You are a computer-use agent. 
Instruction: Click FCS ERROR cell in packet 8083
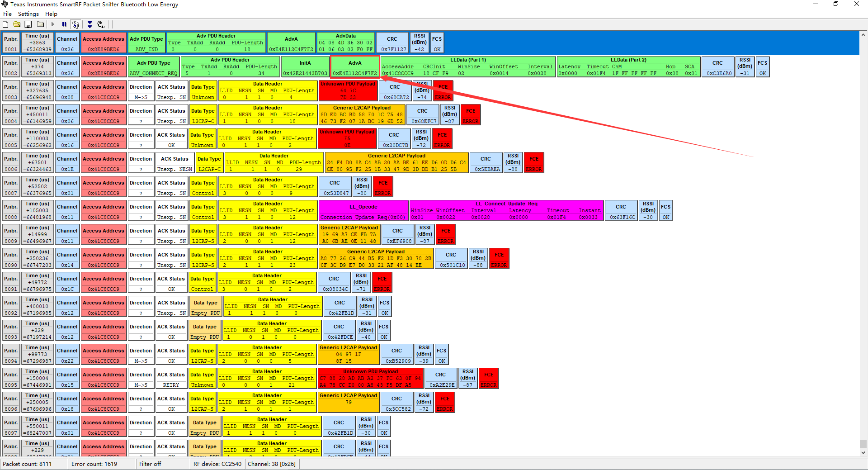point(443,91)
